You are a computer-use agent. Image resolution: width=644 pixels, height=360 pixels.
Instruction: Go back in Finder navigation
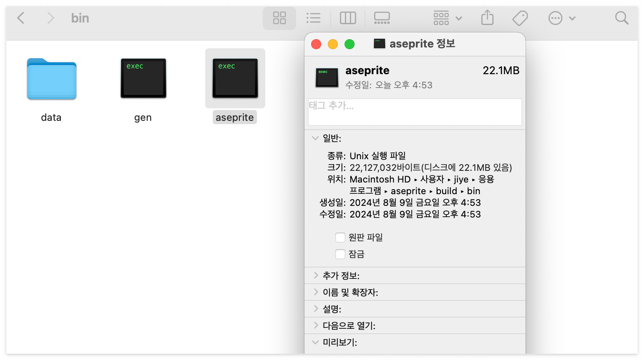click(21, 18)
